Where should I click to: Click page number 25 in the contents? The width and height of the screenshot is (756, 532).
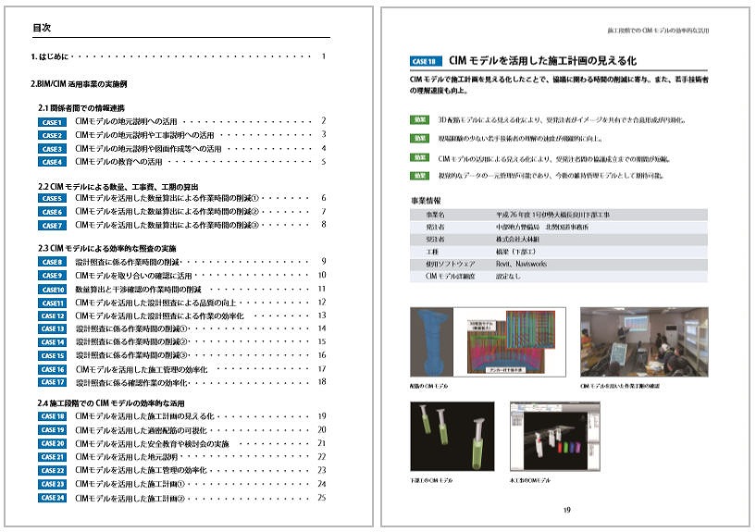point(322,498)
